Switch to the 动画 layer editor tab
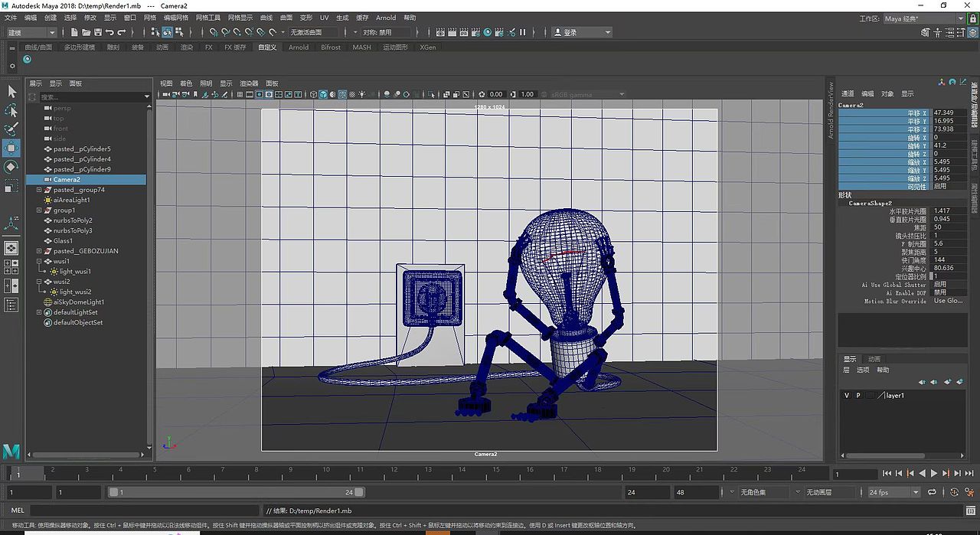 pos(874,359)
